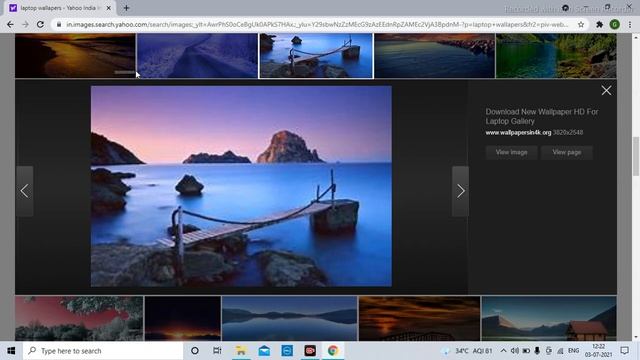
Task: Close the laptop wallpapers tab
Action: [x=109, y=8]
